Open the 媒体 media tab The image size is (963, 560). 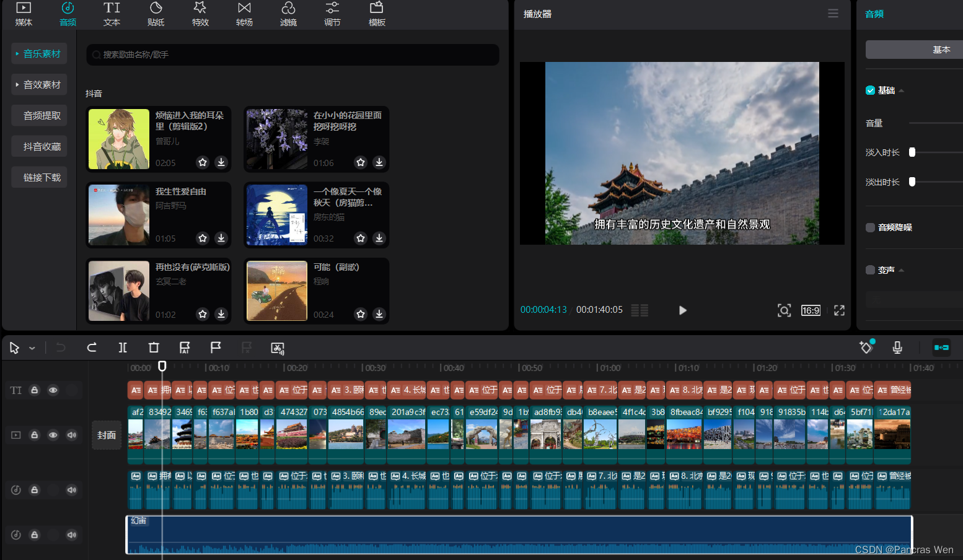pyautogui.click(x=24, y=14)
